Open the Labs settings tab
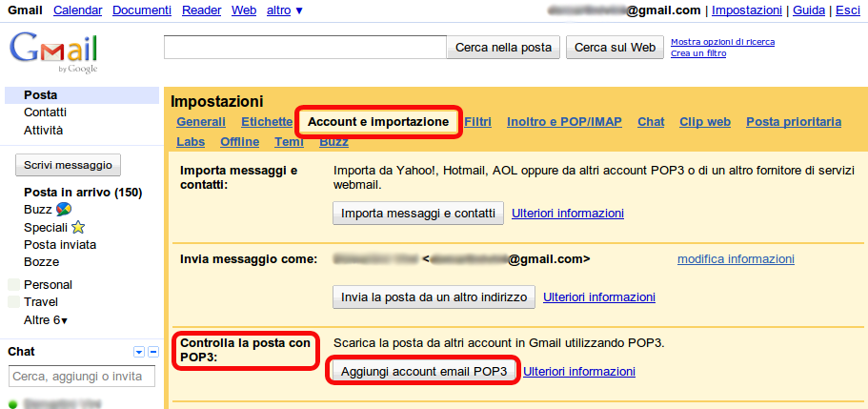This screenshot has width=868, height=409. tap(191, 142)
